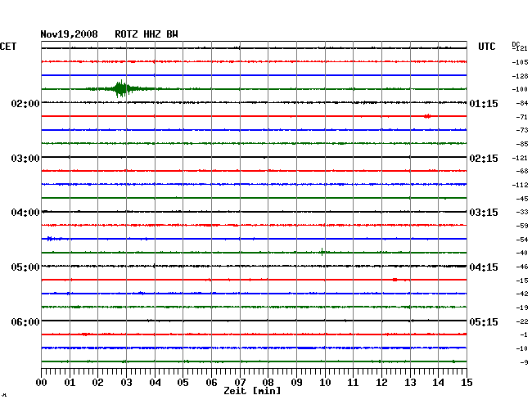Click the DC offset value -59
This screenshot has height=404, width=532.
pyautogui.click(x=522, y=226)
